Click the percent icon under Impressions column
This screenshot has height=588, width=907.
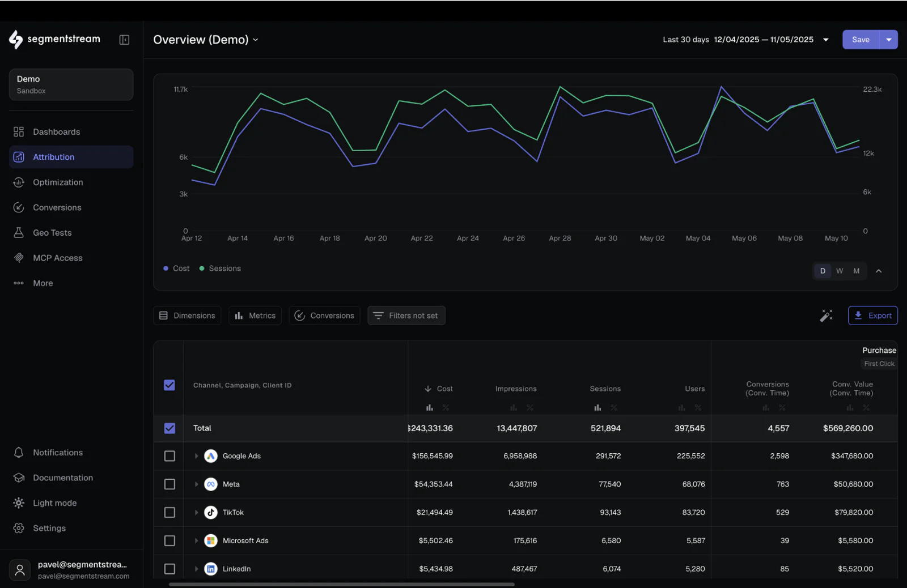529,408
